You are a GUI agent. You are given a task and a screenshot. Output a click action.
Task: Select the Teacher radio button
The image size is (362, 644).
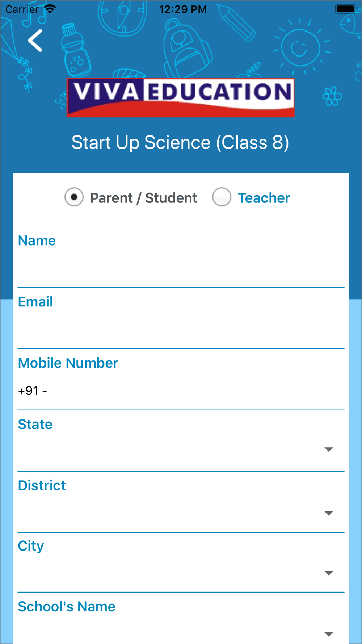coord(222,197)
